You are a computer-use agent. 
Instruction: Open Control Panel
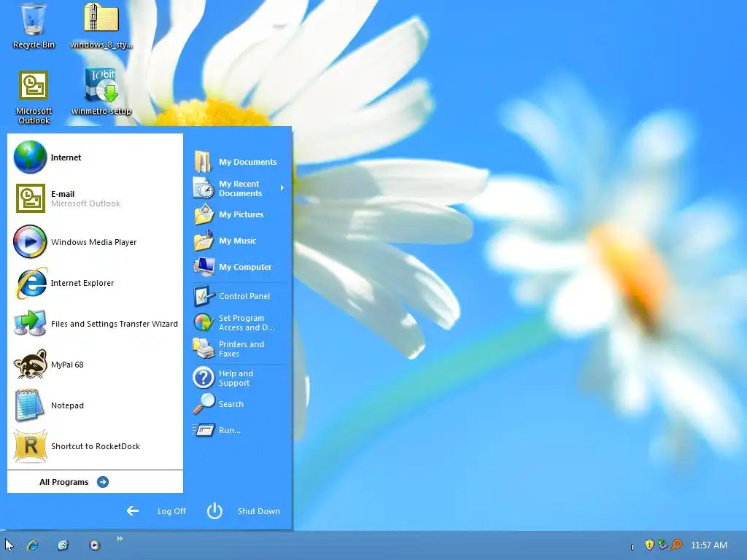[239, 296]
